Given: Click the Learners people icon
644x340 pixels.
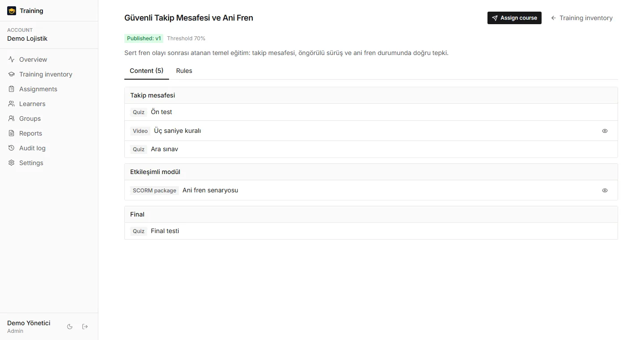Looking at the screenshot, I should coord(12,104).
